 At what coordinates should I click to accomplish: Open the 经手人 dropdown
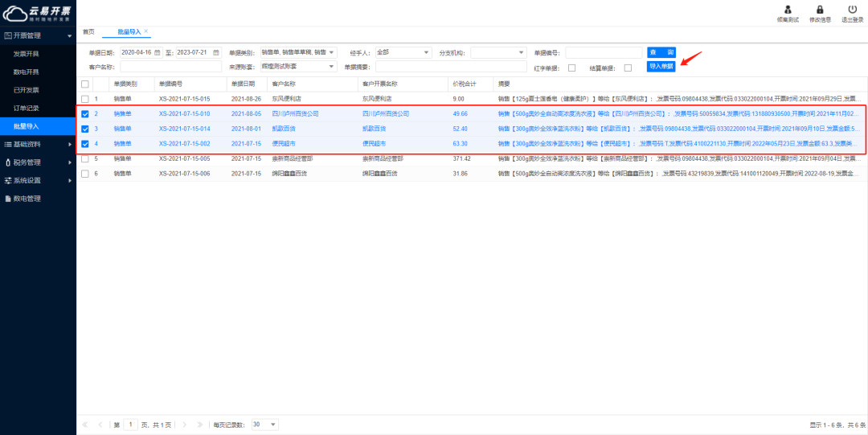point(403,52)
